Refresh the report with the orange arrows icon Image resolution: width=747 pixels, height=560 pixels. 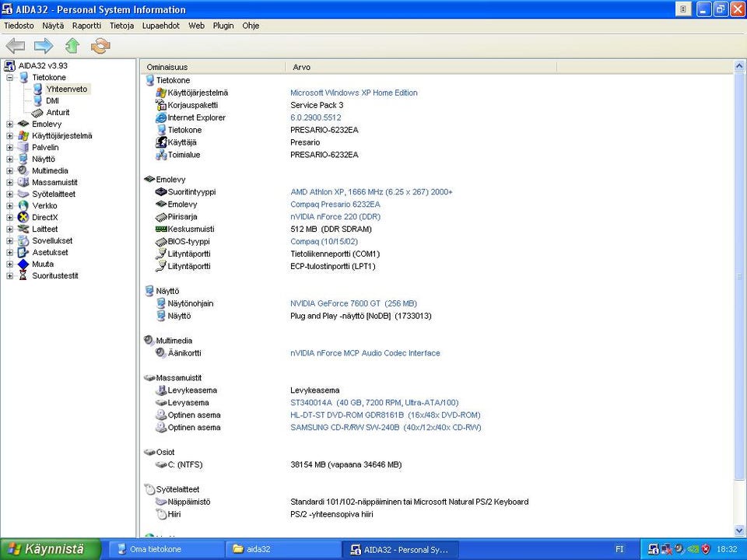(100, 46)
